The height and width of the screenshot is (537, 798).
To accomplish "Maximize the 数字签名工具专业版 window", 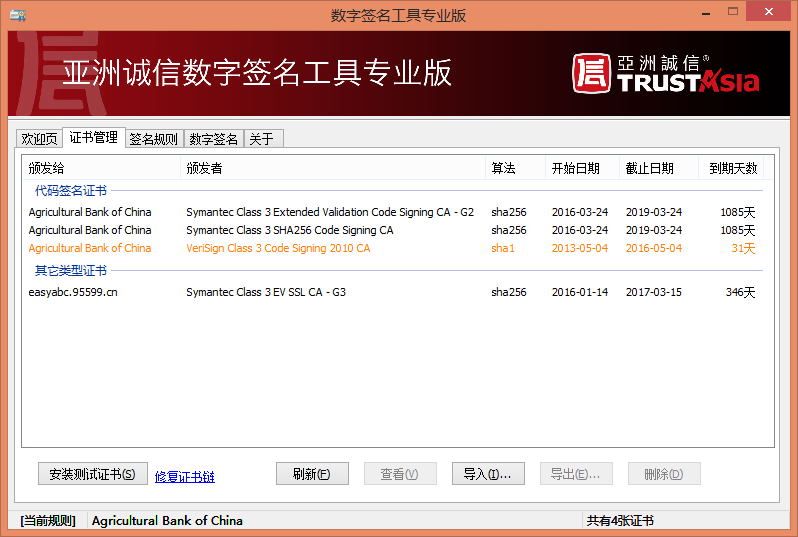I will pyautogui.click(x=733, y=12).
